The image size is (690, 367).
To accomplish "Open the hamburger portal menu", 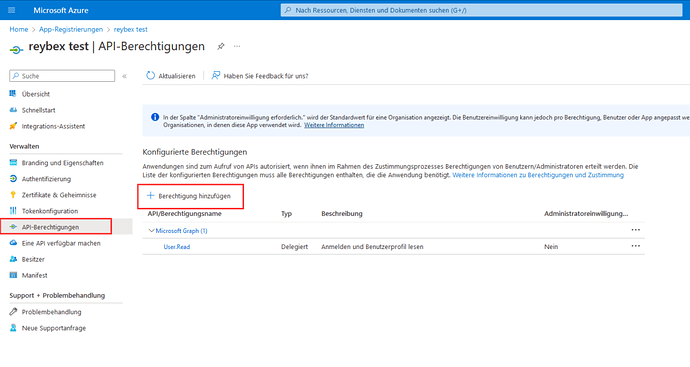I will point(12,10).
